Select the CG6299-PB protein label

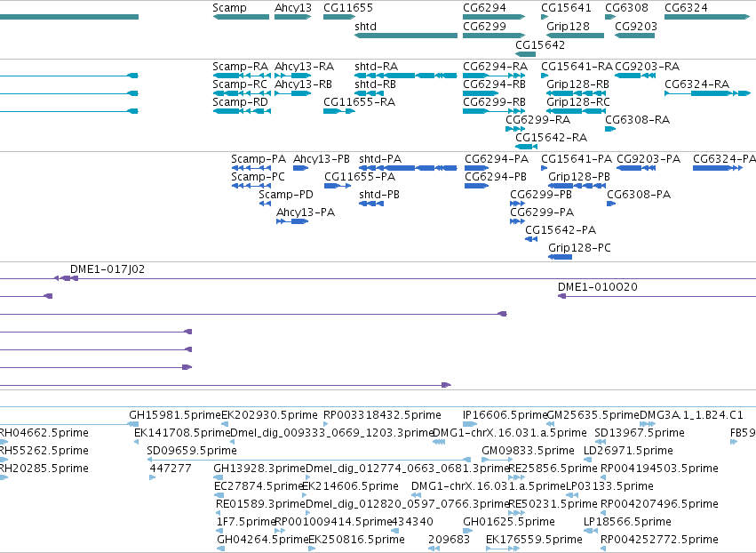541,195
